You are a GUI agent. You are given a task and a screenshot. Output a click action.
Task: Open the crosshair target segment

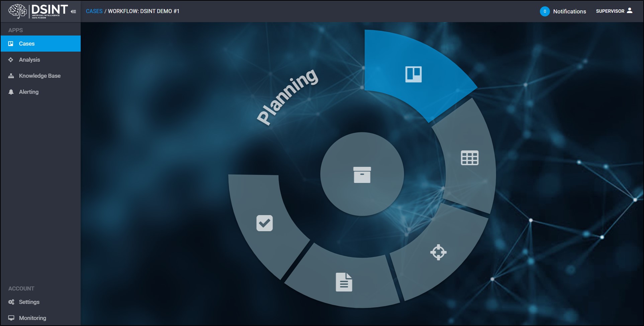tap(438, 252)
